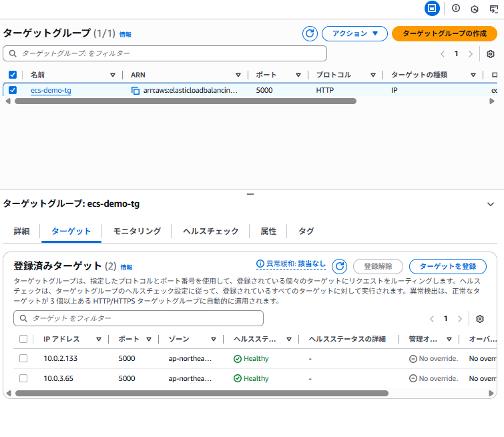Click the 10.0.3.65 IP address cell
The width and height of the screenshot is (504, 437).
pos(59,378)
